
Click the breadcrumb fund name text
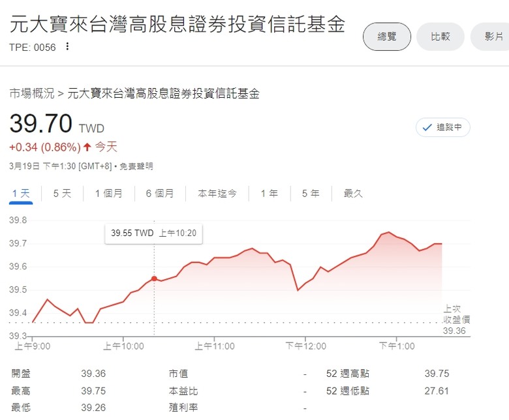(163, 93)
